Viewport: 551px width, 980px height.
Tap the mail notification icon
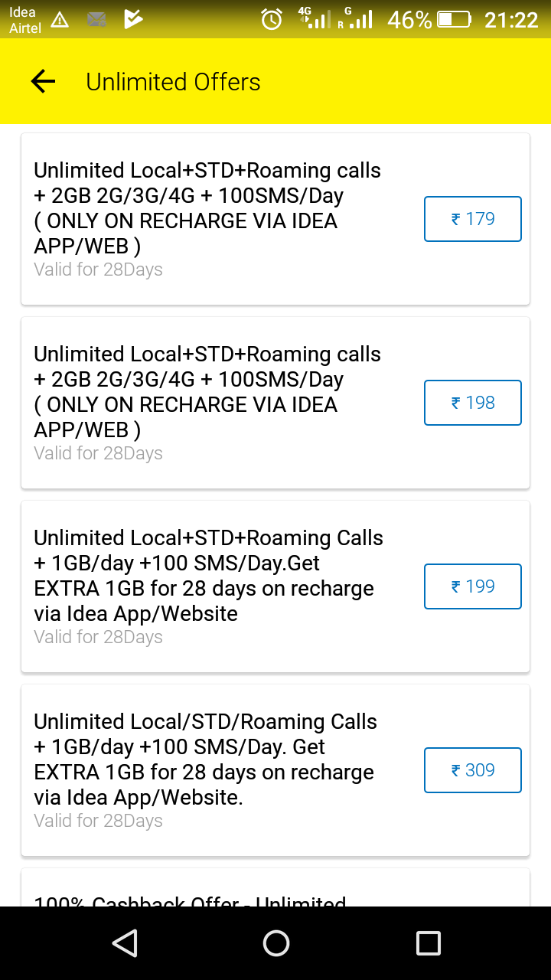coord(96,21)
